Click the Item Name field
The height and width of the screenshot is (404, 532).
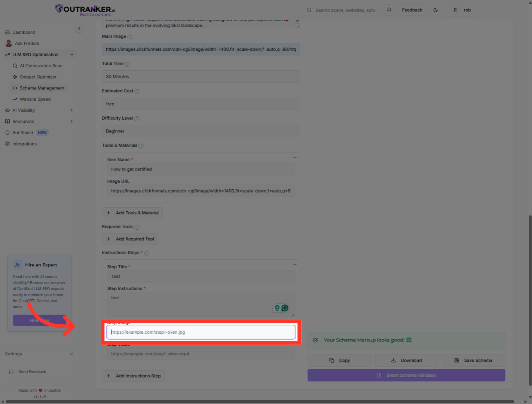(x=201, y=169)
